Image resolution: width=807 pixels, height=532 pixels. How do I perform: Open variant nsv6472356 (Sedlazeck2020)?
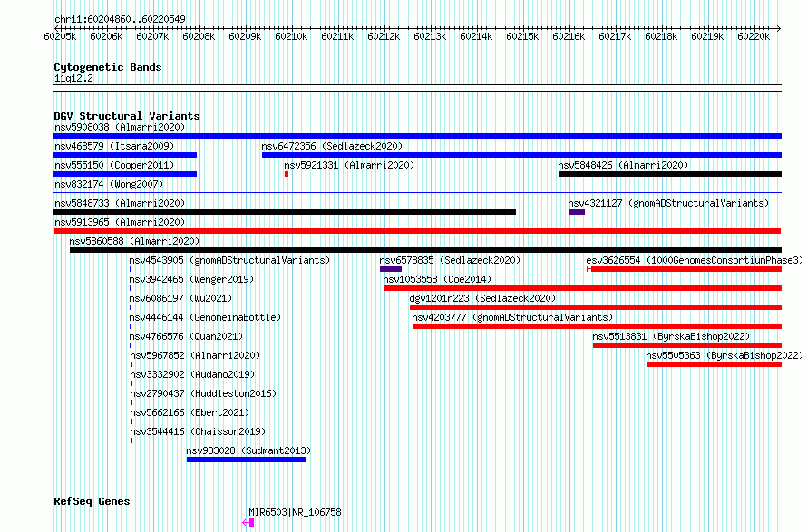(332, 146)
